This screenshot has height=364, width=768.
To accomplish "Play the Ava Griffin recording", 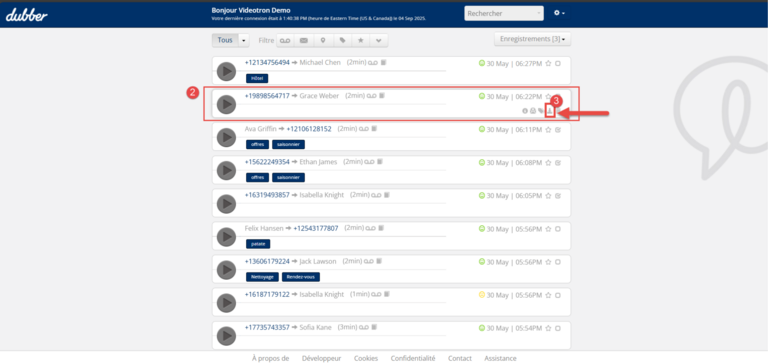I will [226, 138].
